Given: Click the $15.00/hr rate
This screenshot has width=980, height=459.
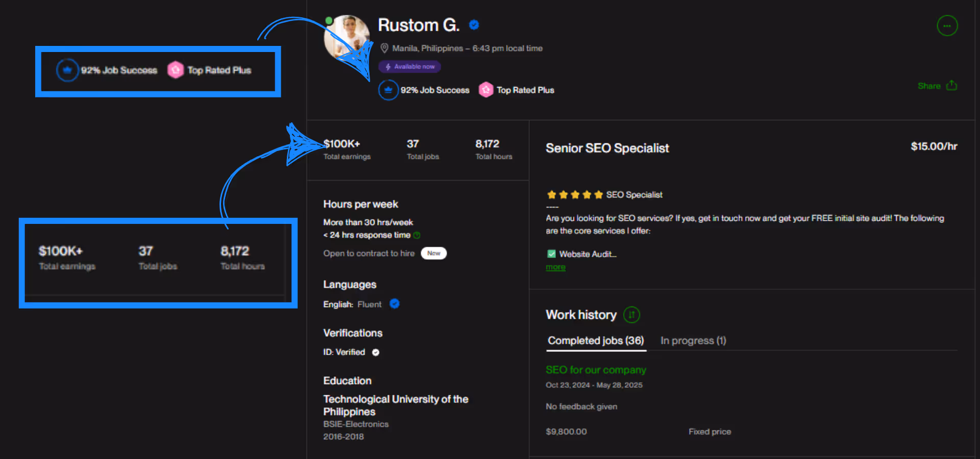Looking at the screenshot, I should pyautogui.click(x=934, y=146).
